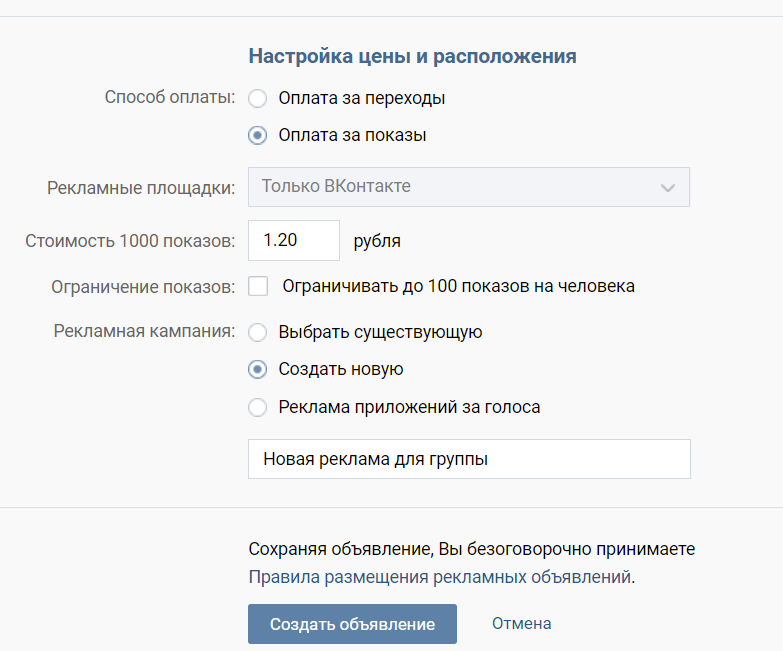Click the Ограничивать до 100 показов на человека label
783x651 pixels.
458,287
